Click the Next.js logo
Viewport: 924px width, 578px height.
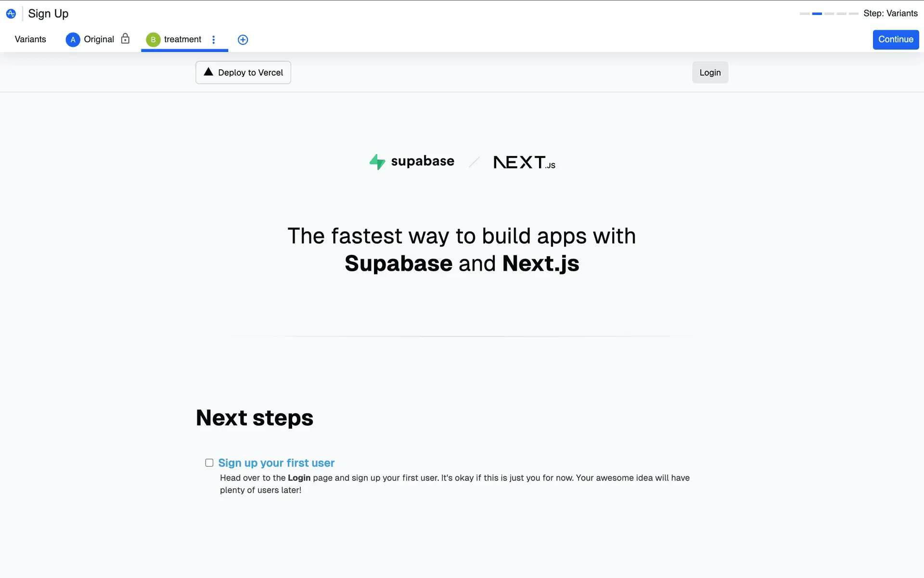click(x=524, y=162)
